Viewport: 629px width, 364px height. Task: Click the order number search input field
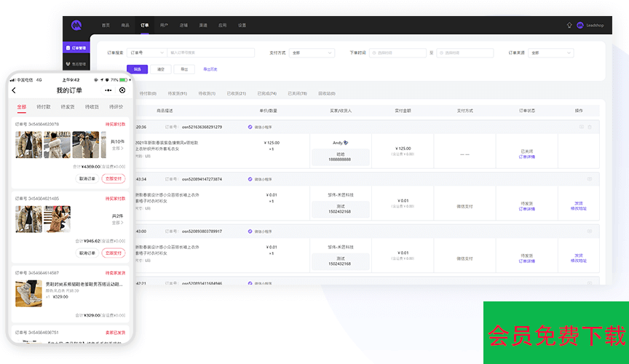[x=210, y=52]
